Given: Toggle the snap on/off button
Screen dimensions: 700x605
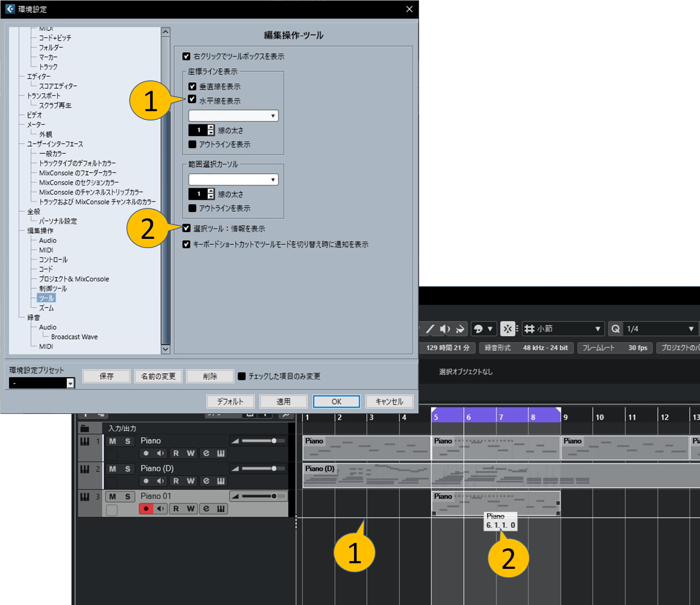Looking at the screenshot, I should [507, 329].
